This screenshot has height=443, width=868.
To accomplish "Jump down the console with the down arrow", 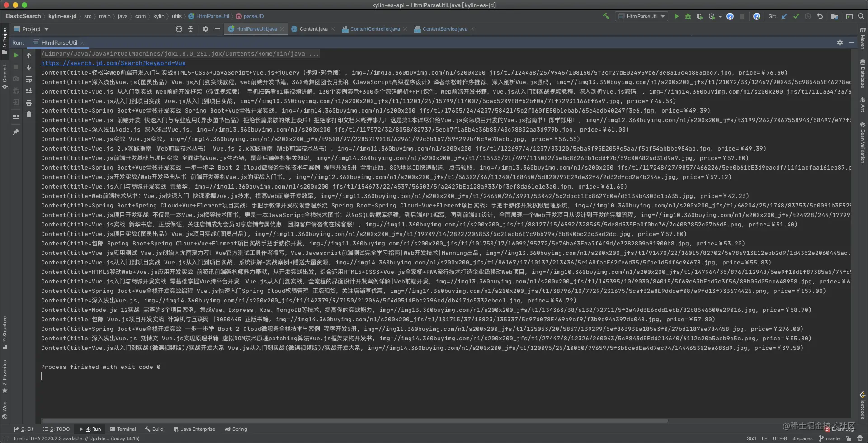I will click(x=29, y=67).
